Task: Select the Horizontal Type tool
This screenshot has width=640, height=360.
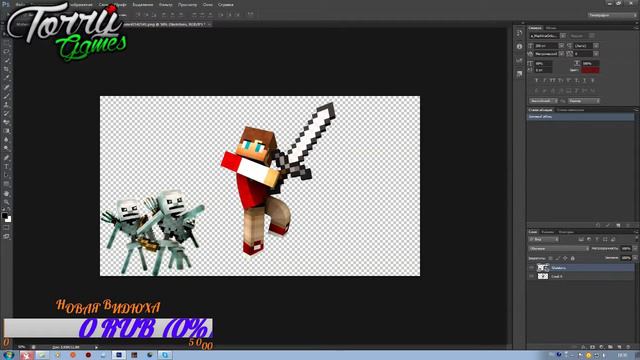Action: click(x=7, y=167)
